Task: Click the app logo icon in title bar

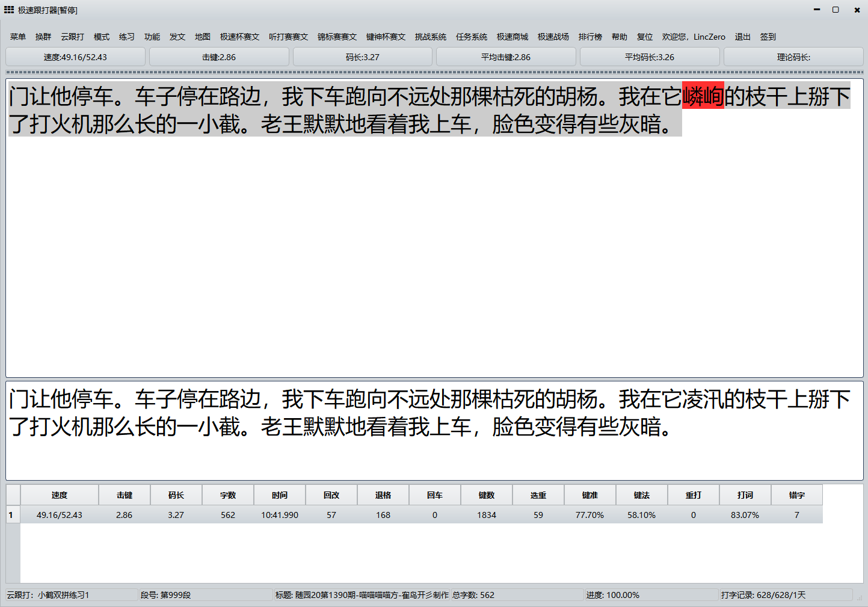Action: pos(9,10)
